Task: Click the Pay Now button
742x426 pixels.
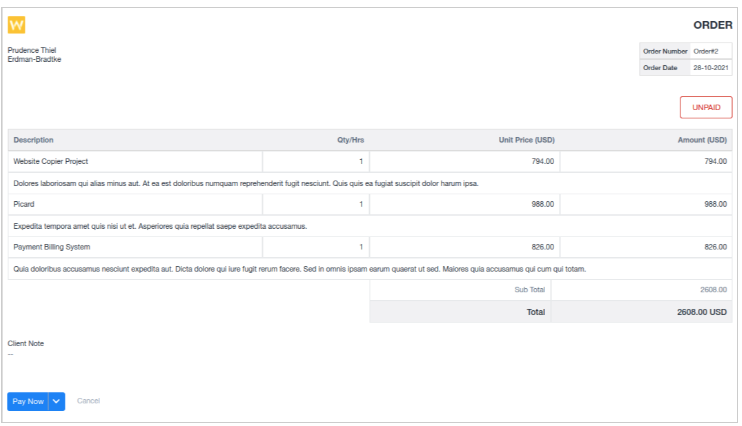Action: pos(28,401)
